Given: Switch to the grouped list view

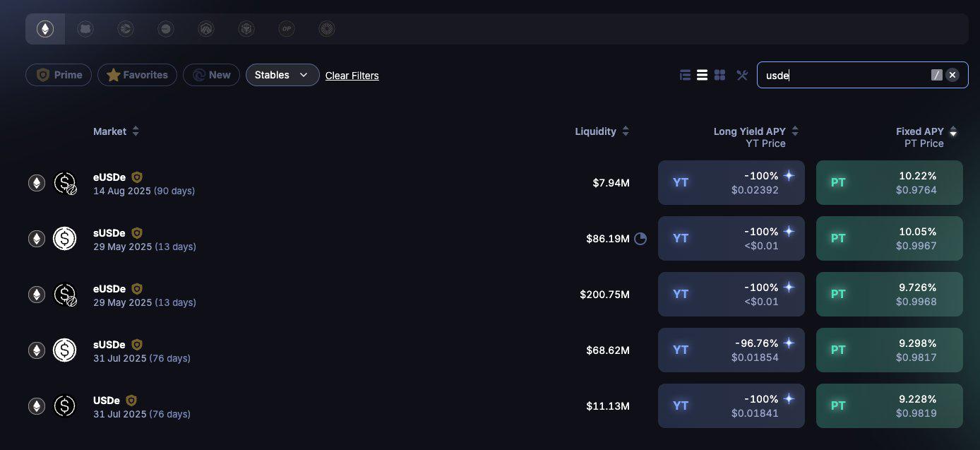Looking at the screenshot, I should [685, 75].
